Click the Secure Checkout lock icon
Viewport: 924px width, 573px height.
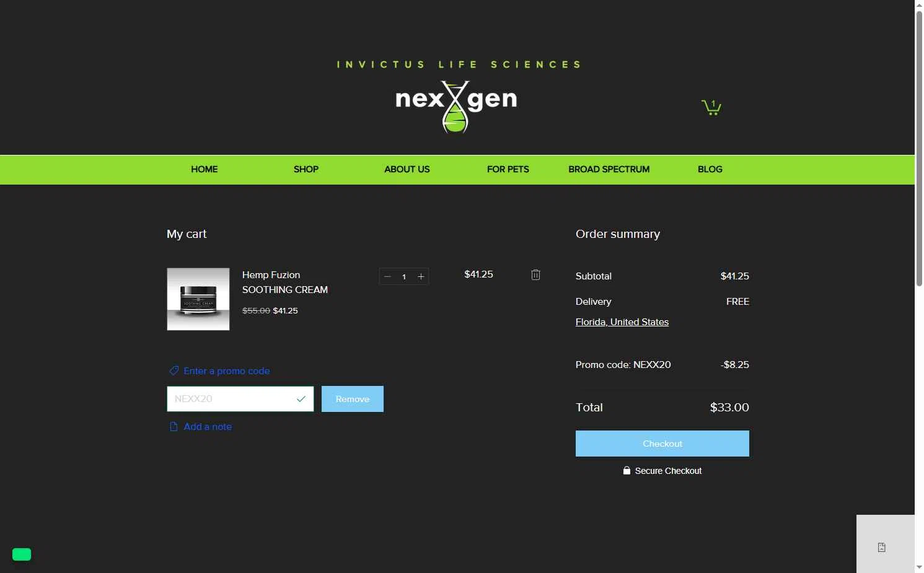pyautogui.click(x=627, y=471)
